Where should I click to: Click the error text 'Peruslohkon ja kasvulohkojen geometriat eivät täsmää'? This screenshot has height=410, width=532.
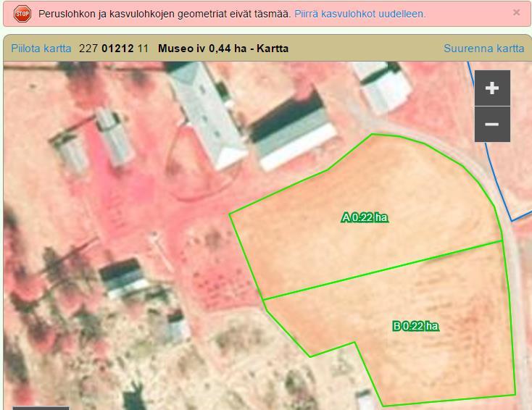click(x=165, y=14)
